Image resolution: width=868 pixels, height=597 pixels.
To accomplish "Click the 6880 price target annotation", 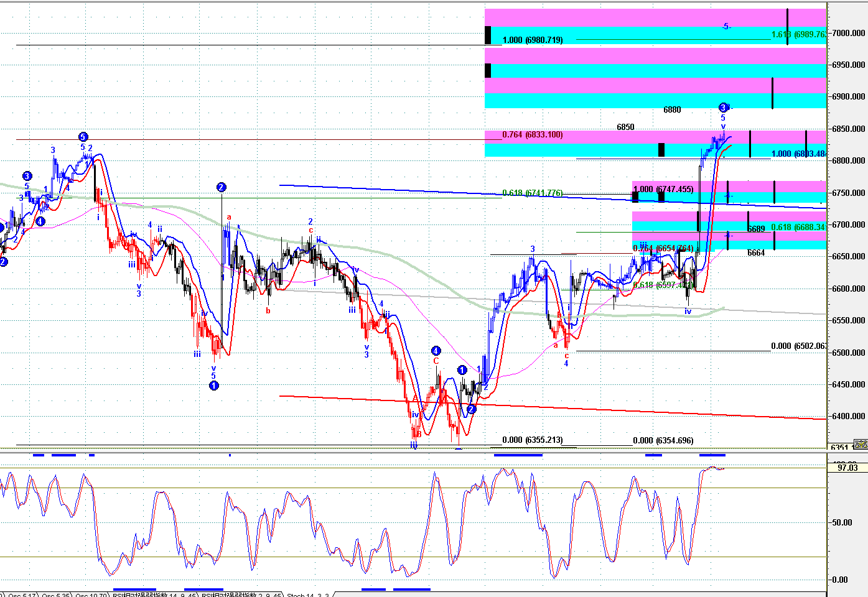I will [x=672, y=109].
